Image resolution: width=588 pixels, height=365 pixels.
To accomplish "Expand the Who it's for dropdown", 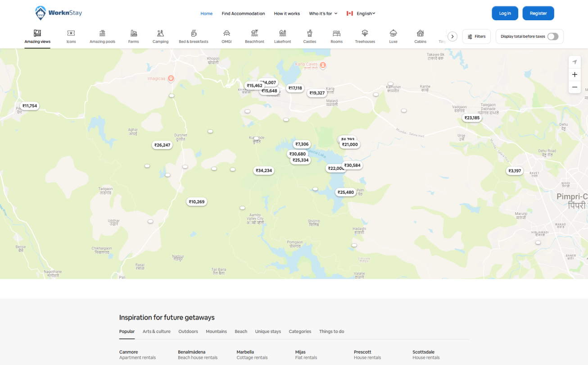I will pos(323,14).
